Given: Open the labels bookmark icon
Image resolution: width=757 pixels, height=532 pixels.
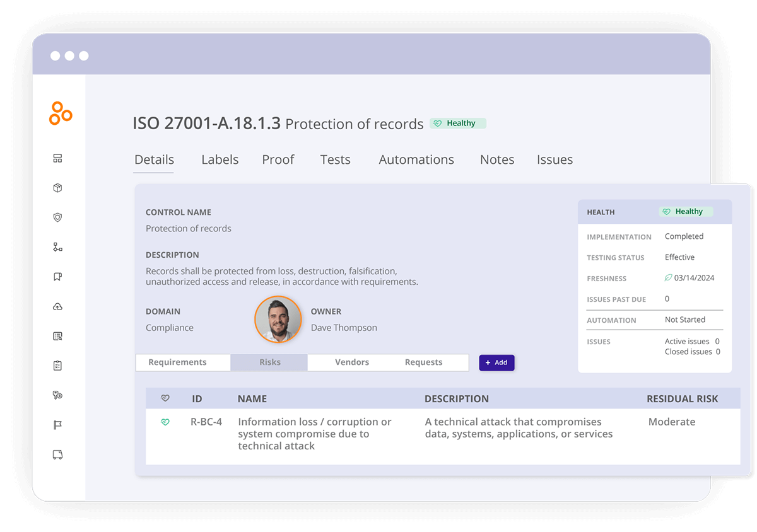Looking at the screenshot, I should (x=57, y=276).
